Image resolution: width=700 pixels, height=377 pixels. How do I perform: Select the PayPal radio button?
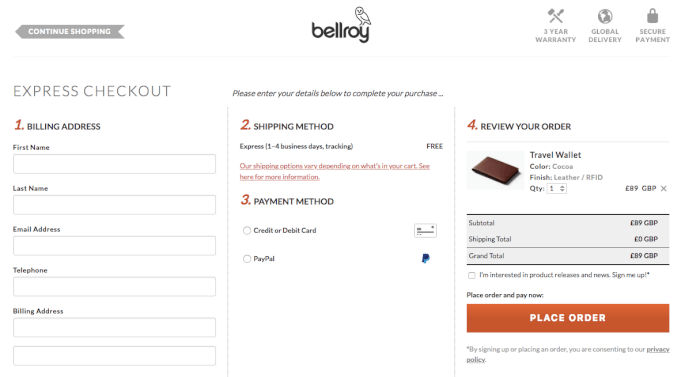247,259
